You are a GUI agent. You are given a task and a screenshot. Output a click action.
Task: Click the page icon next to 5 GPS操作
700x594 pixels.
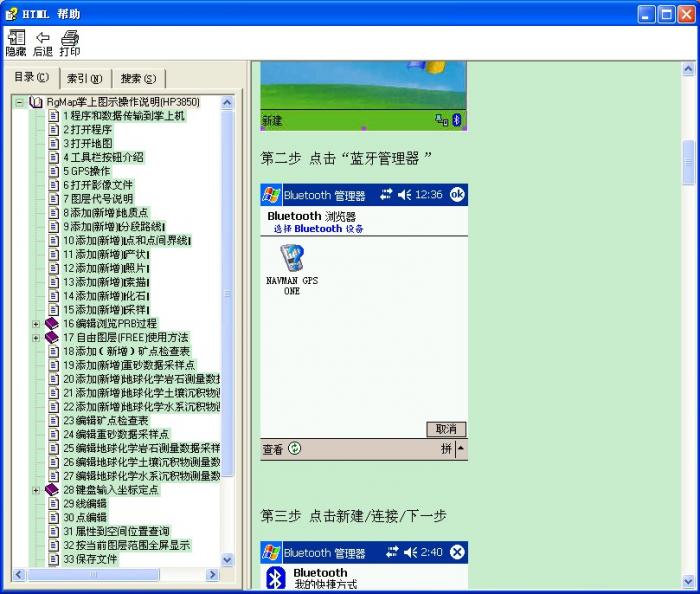tap(54, 171)
